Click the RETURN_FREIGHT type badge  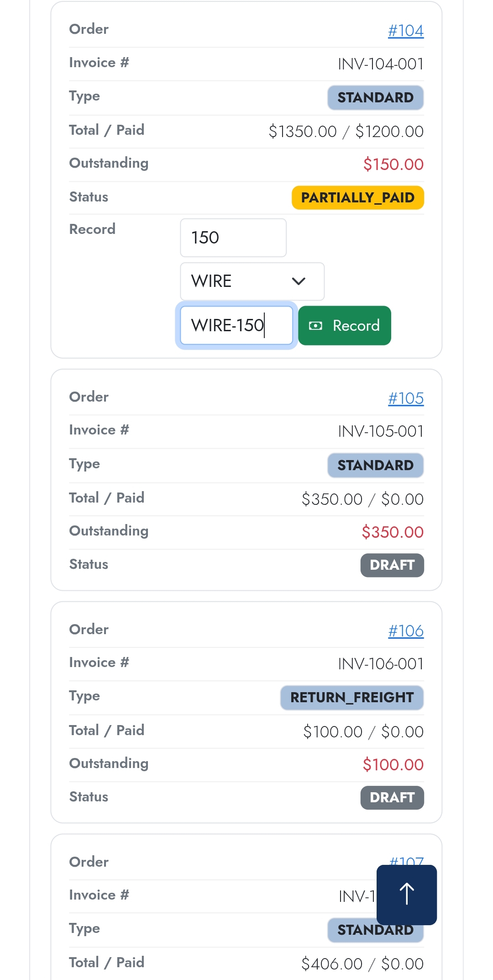(352, 698)
